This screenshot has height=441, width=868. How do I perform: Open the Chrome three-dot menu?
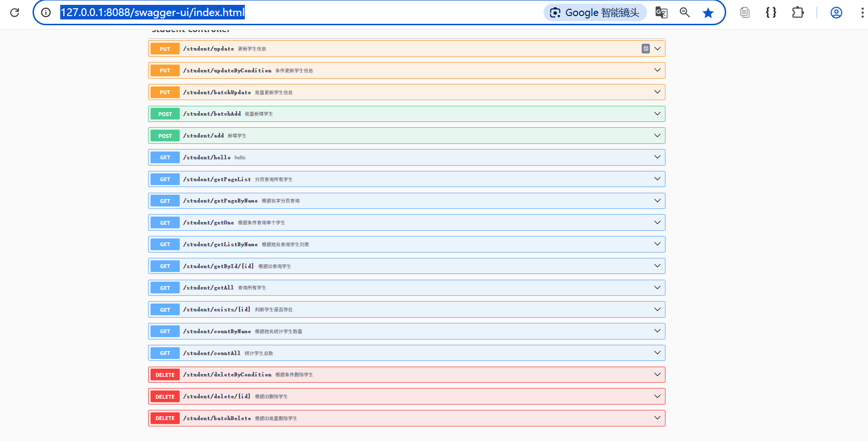click(x=862, y=13)
